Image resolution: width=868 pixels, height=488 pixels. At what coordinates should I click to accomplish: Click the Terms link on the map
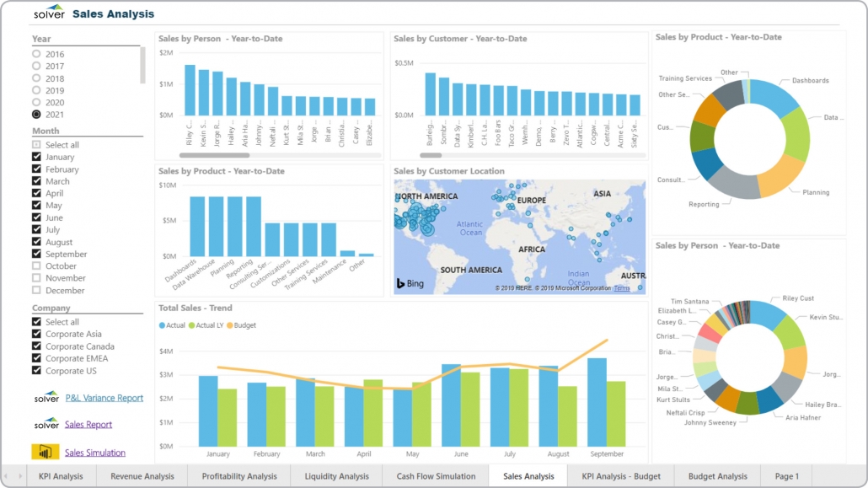621,287
